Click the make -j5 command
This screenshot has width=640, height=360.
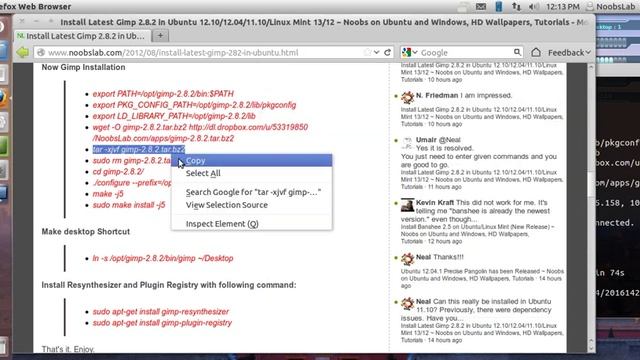point(108,194)
